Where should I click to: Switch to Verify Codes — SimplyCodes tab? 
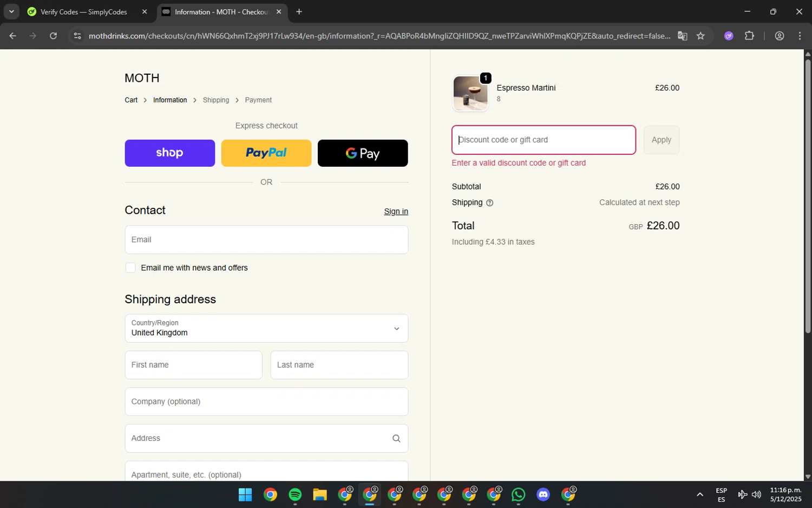click(84, 12)
